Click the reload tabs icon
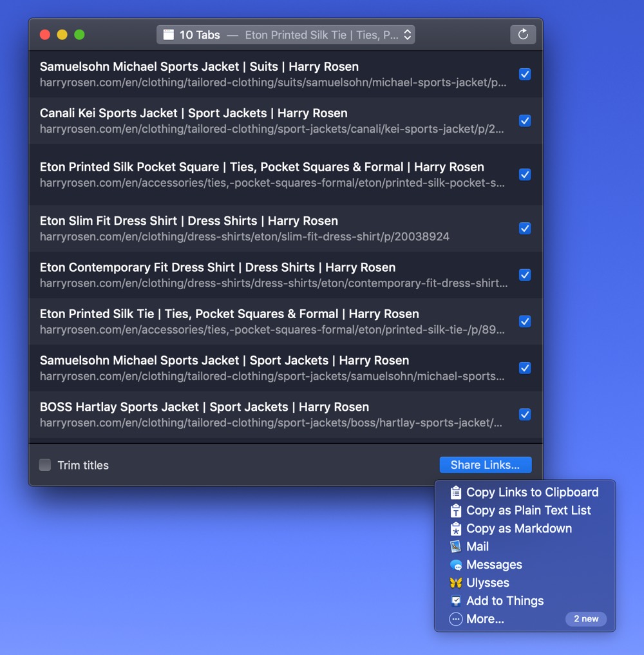644x655 pixels. pos(523,35)
